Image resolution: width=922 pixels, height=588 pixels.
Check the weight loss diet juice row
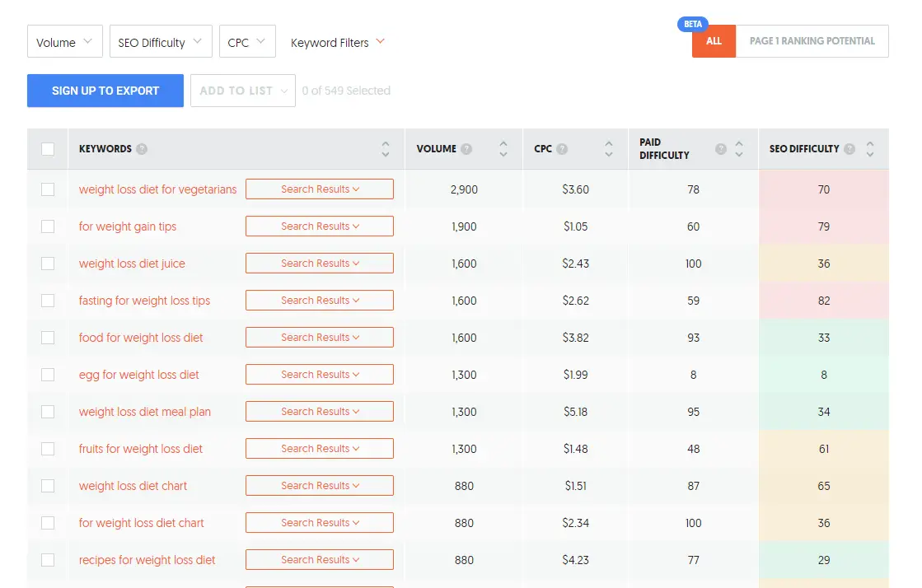pos(48,264)
